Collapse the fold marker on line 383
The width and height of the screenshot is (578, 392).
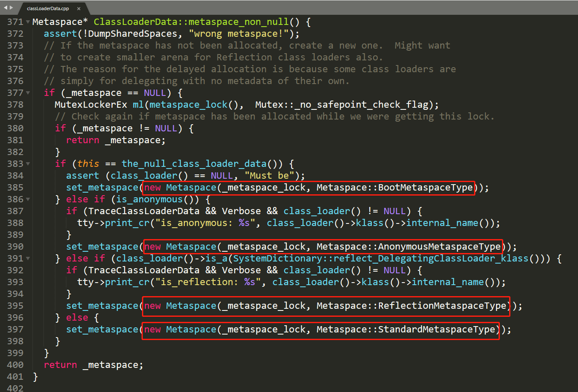28,164
